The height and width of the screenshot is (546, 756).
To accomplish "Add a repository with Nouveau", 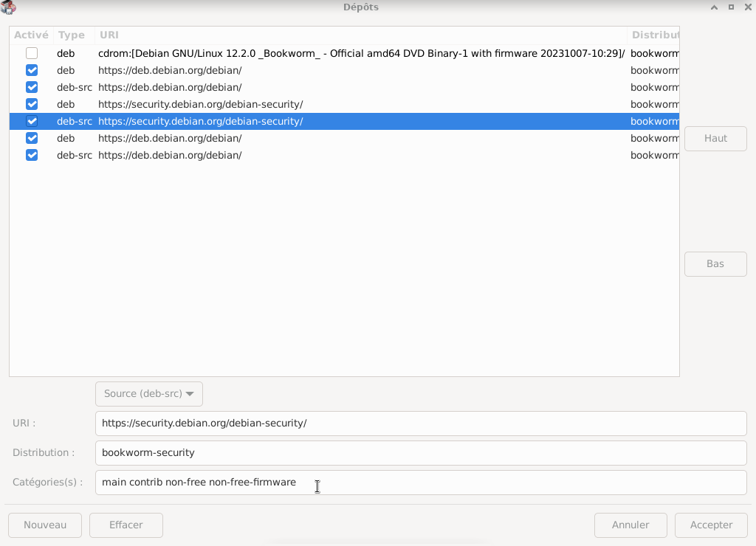I will point(45,525).
